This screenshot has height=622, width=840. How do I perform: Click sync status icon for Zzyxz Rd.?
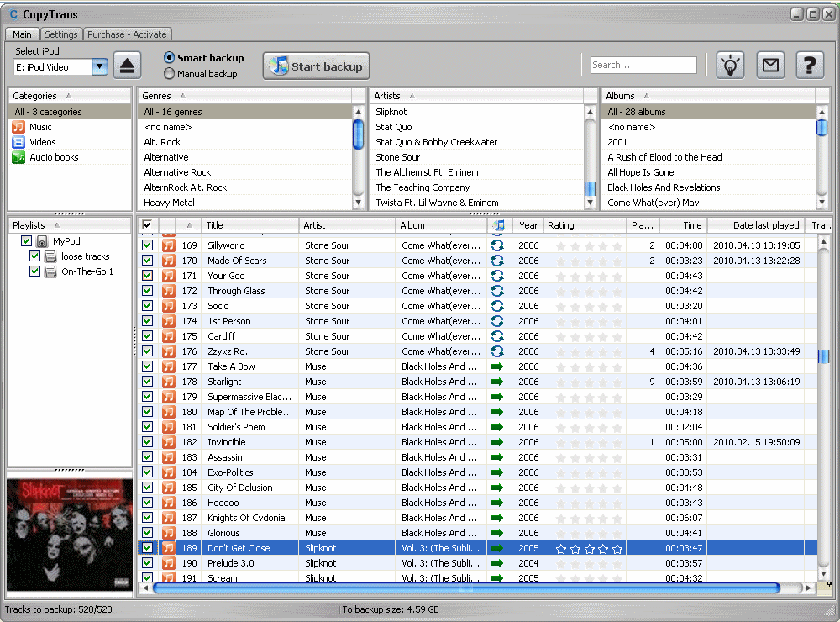pos(497,351)
